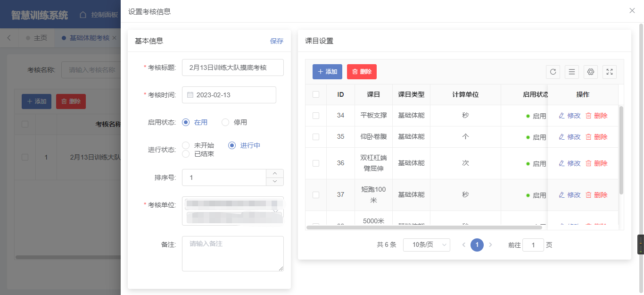Viewport: 644px width, 295px height.
Task: Open the 10条/页 page size dropdown
Action: pyautogui.click(x=426, y=245)
